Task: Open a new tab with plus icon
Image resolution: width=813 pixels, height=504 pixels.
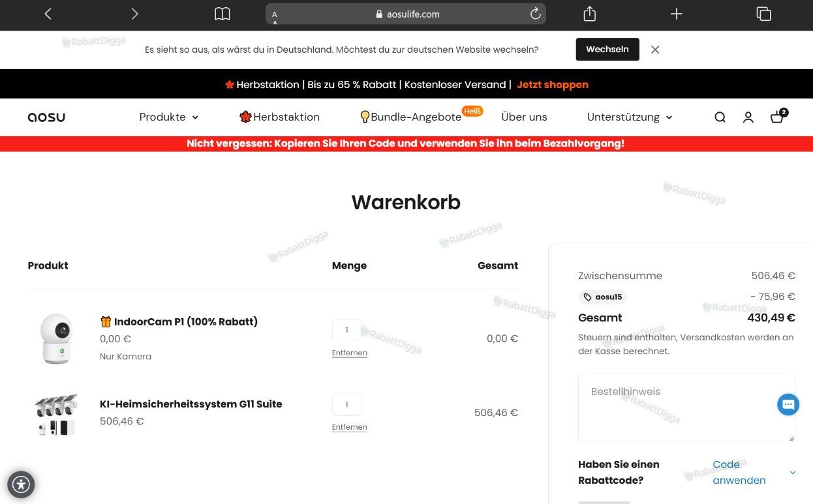Action: click(677, 14)
